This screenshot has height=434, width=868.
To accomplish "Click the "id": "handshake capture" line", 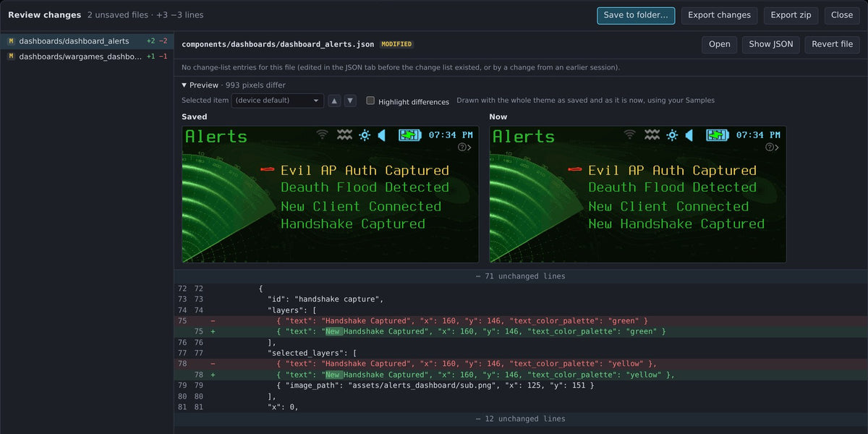I will point(521,299).
